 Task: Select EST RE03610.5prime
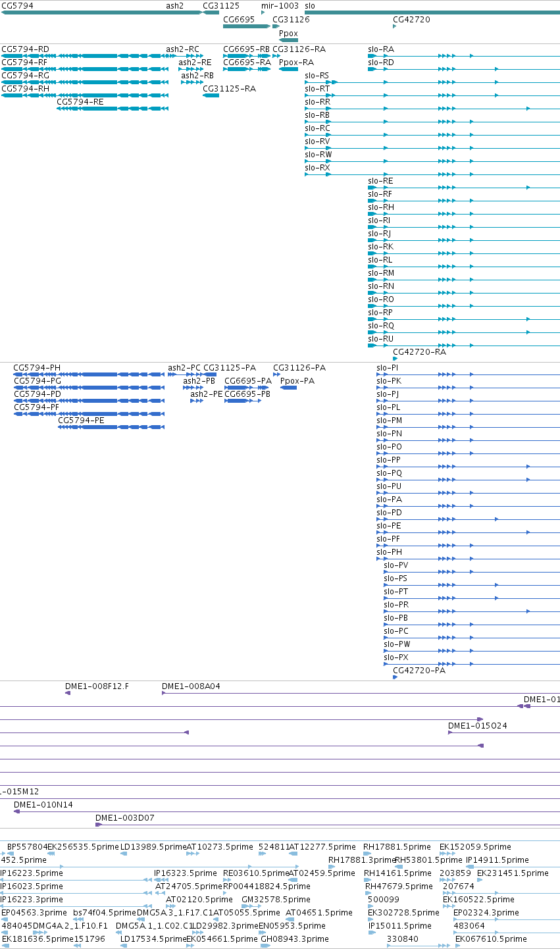(257, 873)
